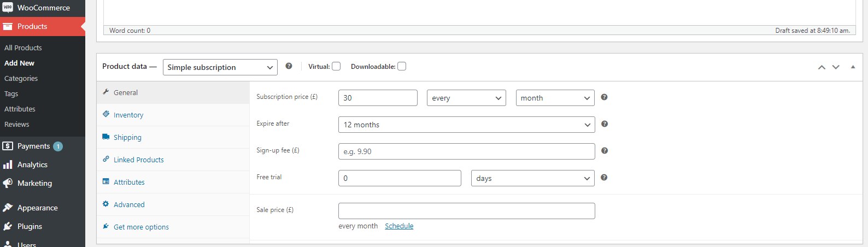The image size is (868, 247).
Task: Open the Simple subscription product type dropdown
Action: (x=220, y=67)
